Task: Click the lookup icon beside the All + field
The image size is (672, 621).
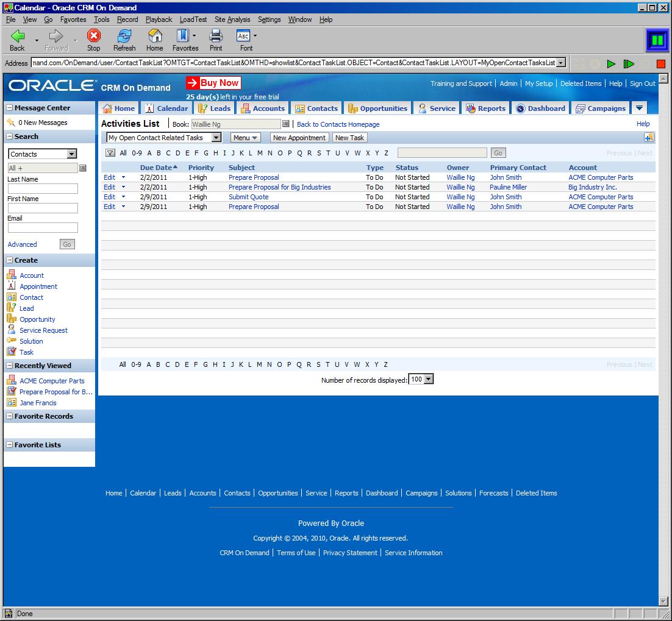Action: [x=83, y=168]
